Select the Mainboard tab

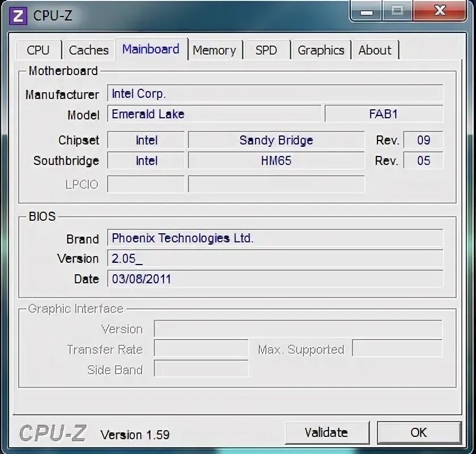click(151, 49)
